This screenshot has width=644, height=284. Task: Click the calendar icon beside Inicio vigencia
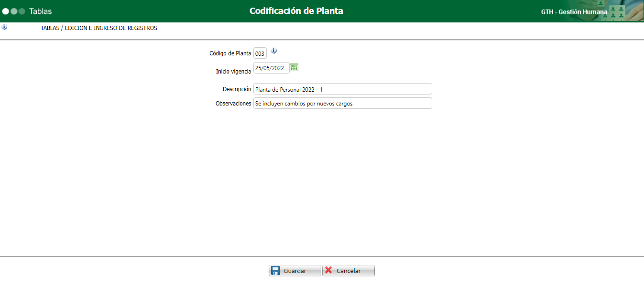294,68
